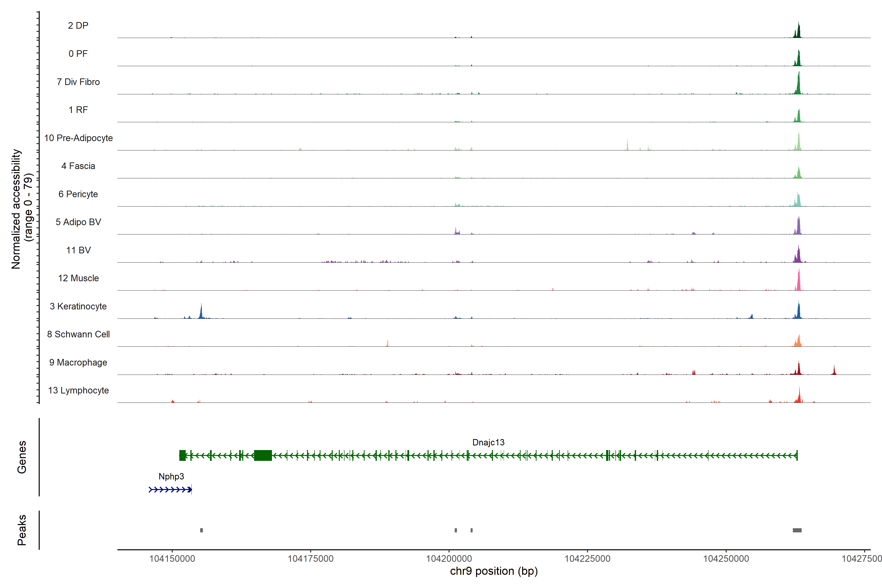This screenshot has height=588, width=882.
Task: Click the orange Schwann Cell small peak mid-track
Action: pyautogui.click(x=387, y=343)
